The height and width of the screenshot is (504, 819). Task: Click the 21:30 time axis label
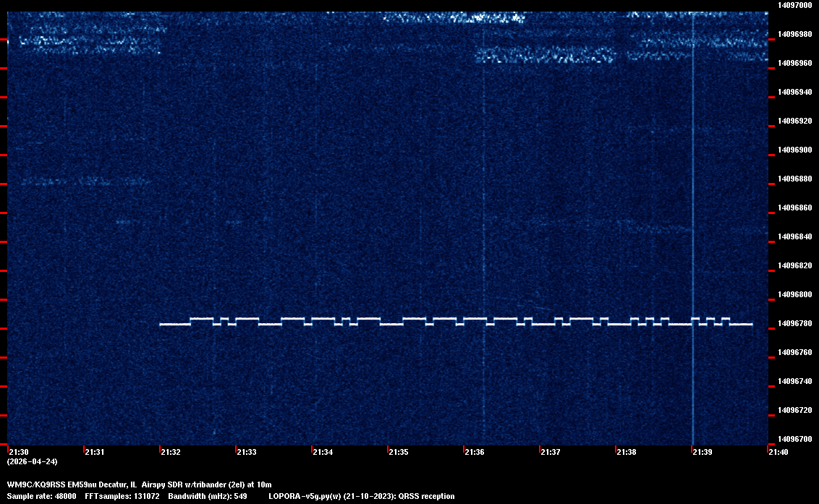tap(20, 452)
